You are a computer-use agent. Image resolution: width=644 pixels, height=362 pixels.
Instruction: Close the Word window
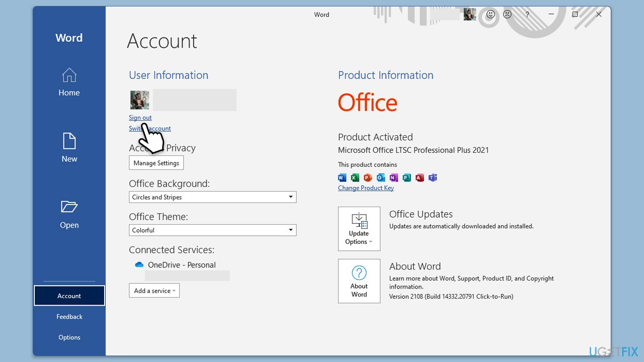[599, 15]
